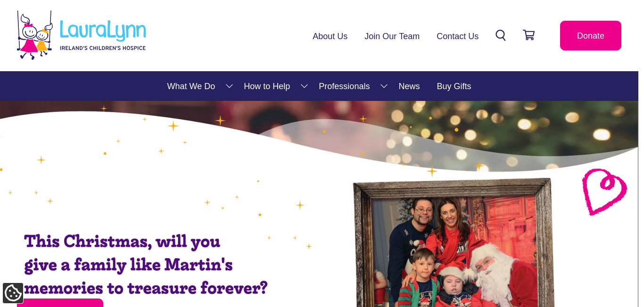The image size is (644, 307).
Task: Go to the News page
Action: 409,86
